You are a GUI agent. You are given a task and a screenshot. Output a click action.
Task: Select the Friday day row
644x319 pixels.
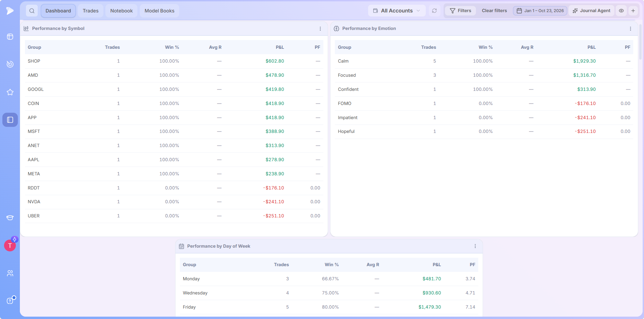[x=329, y=307]
